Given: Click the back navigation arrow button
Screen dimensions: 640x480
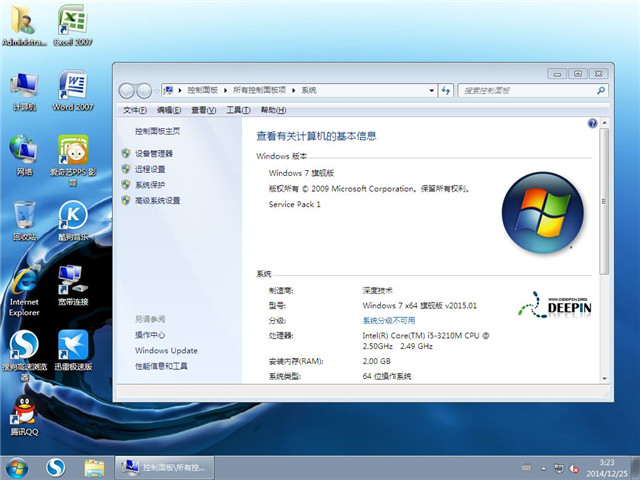Looking at the screenshot, I should 127,91.
